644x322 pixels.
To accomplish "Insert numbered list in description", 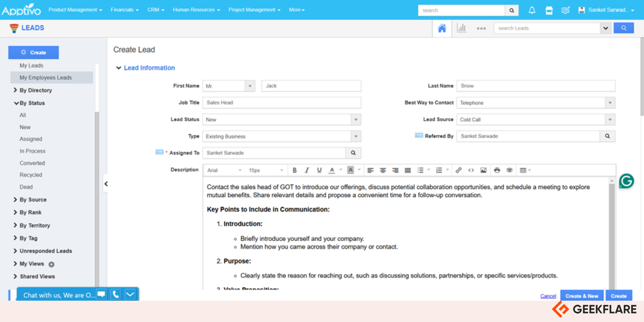I will tap(439, 170).
